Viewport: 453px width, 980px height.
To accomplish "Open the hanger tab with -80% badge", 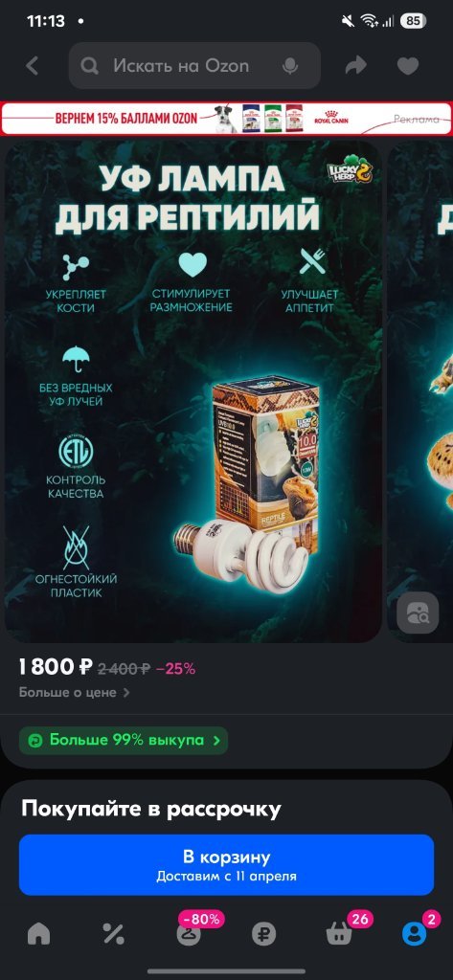I will (189, 933).
